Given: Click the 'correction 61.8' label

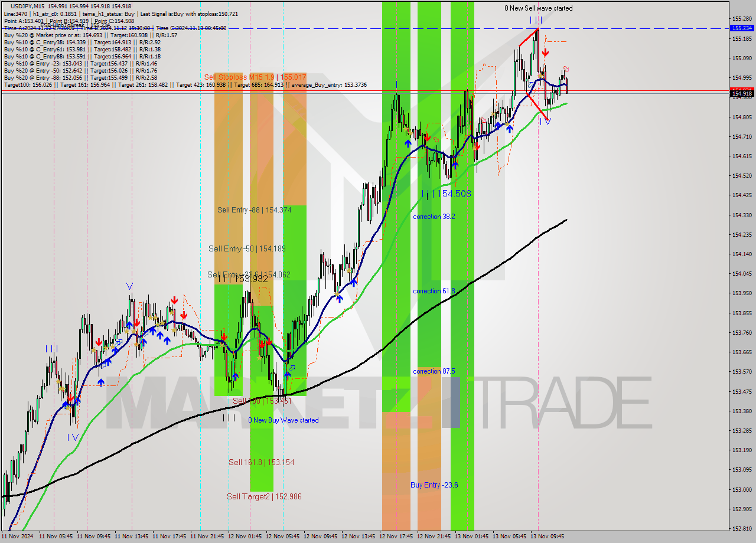Looking at the screenshot, I should 434,291.
